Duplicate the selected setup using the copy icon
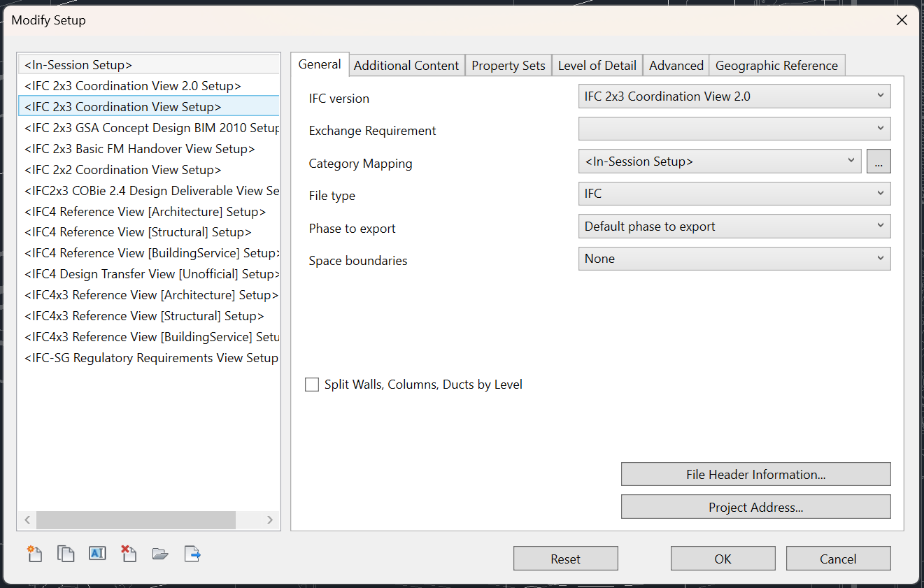 tap(66, 554)
